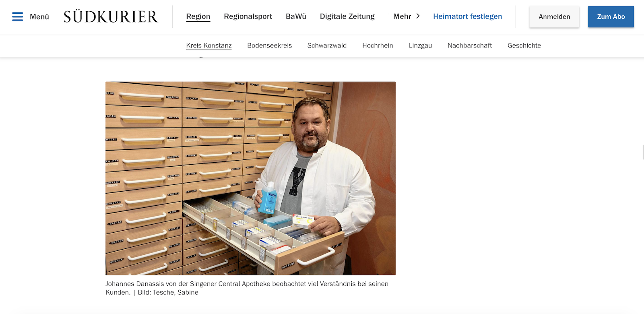This screenshot has height=314, width=644.
Task: Open the Hochrhein subsection
Action: (x=378, y=45)
